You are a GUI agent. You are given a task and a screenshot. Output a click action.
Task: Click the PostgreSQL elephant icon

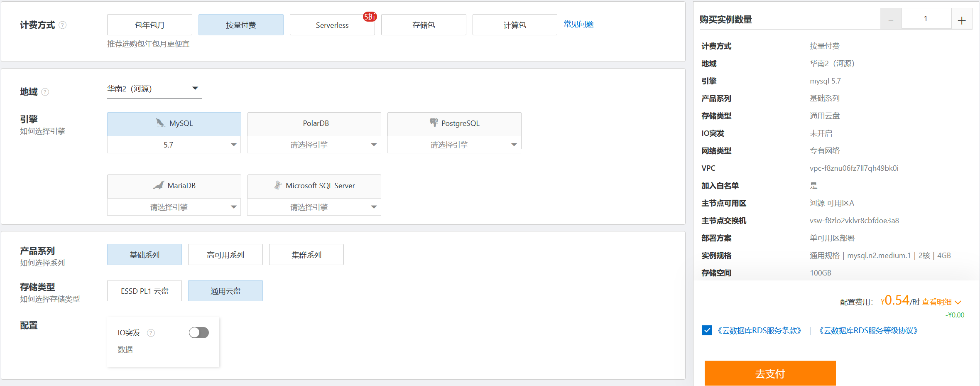point(434,123)
